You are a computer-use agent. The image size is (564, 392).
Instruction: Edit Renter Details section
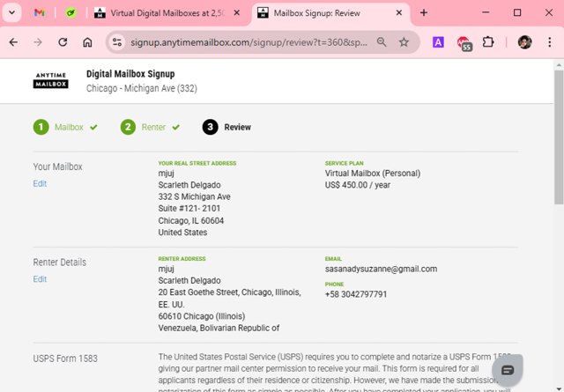pyautogui.click(x=40, y=279)
